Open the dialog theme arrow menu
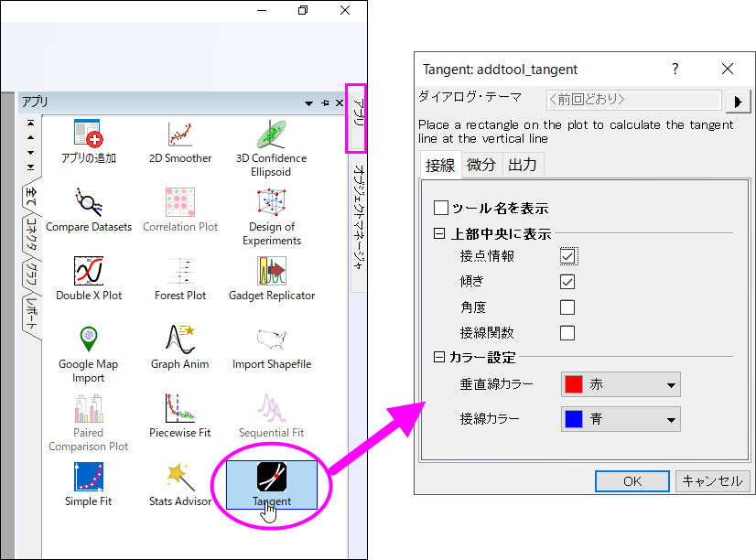Screen dimensions: 756x560 (739, 102)
